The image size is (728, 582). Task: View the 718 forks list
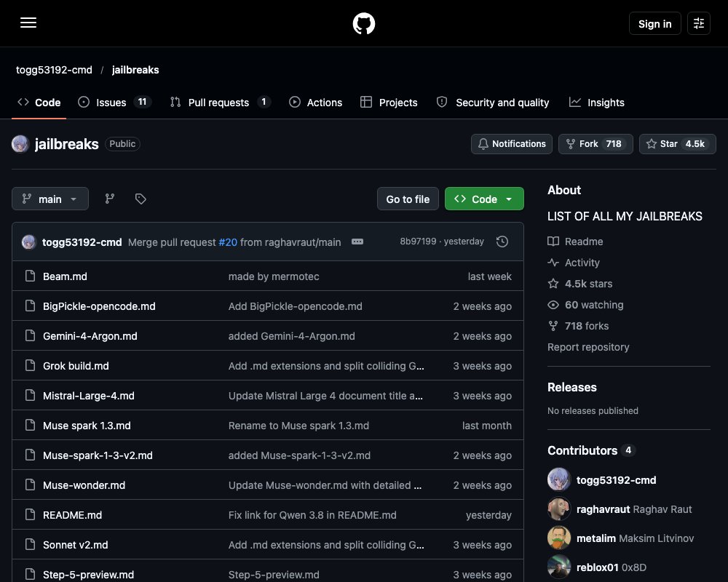[578, 326]
